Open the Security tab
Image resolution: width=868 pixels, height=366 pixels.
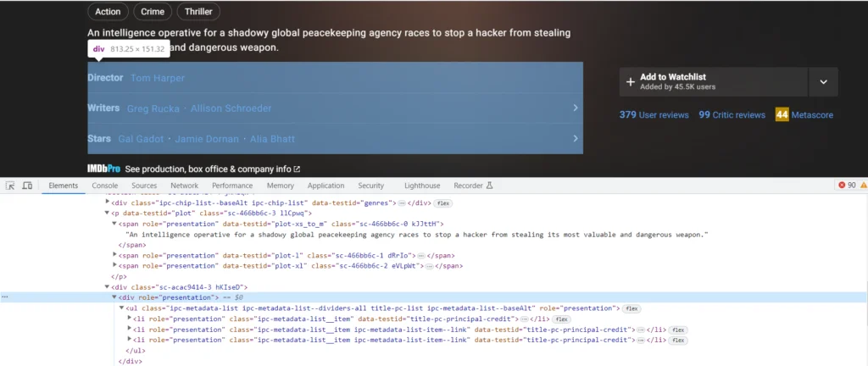tap(371, 186)
